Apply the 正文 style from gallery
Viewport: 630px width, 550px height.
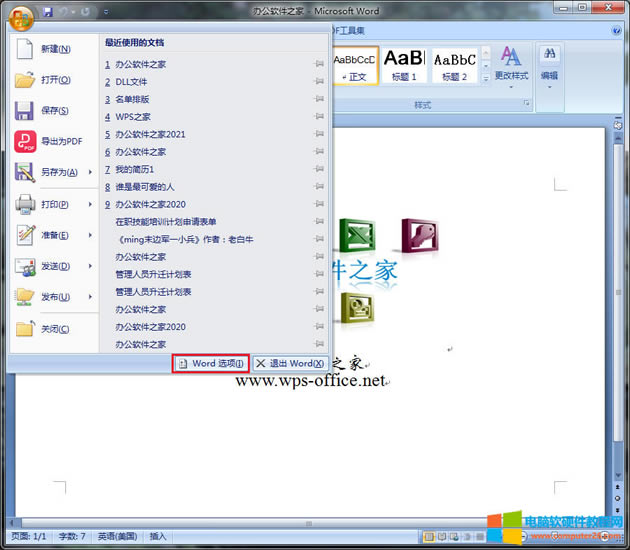[x=355, y=66]
